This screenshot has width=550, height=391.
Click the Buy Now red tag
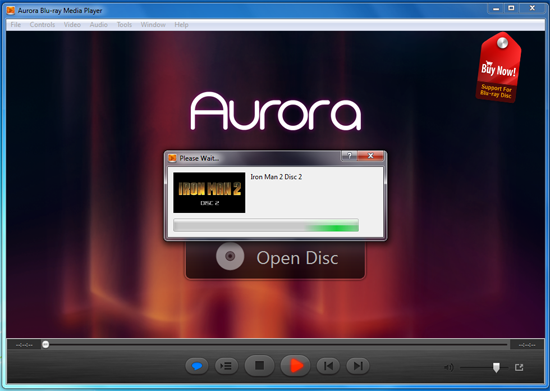click(x=499, y=67)
